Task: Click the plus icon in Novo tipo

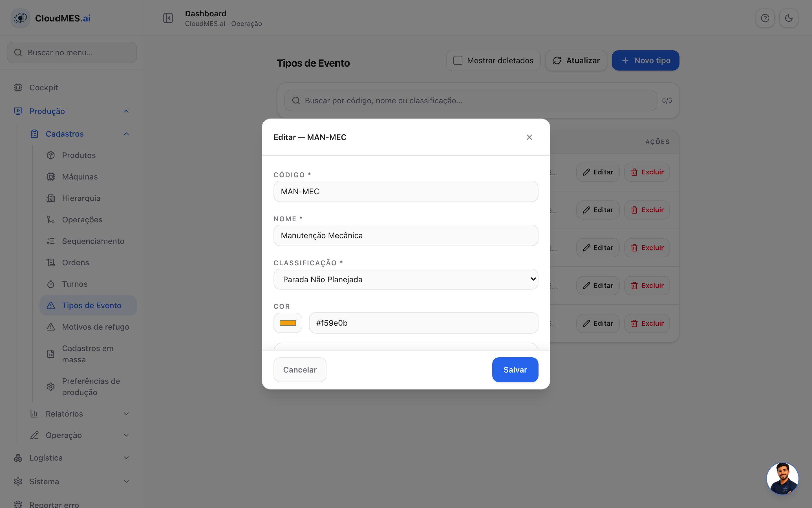Action: (625, 60)
